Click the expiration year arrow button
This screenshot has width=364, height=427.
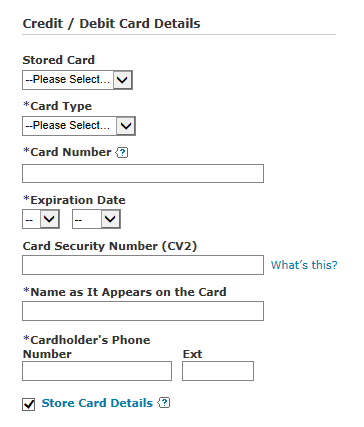click(110, 219)
